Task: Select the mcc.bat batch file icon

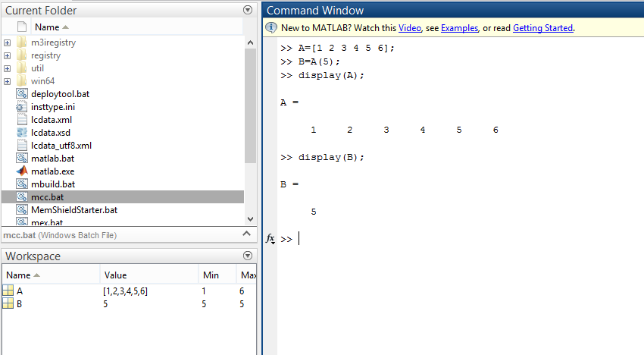Action: click(22, 196)
